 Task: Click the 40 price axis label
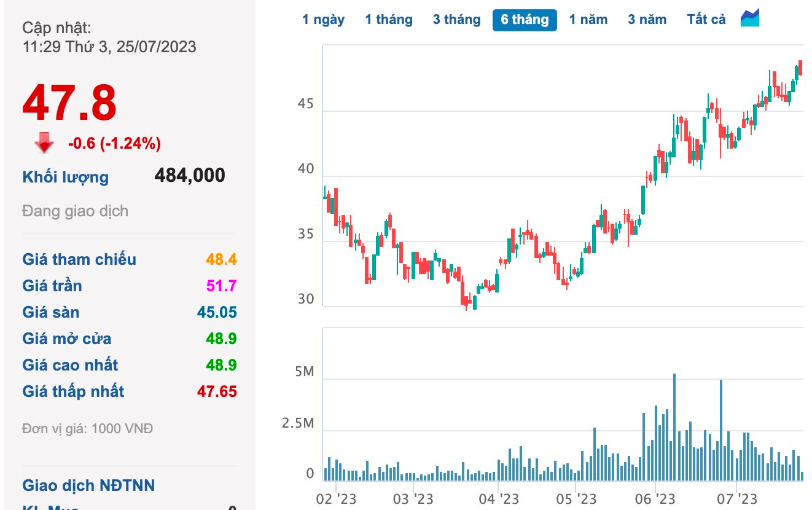point(305,169)
